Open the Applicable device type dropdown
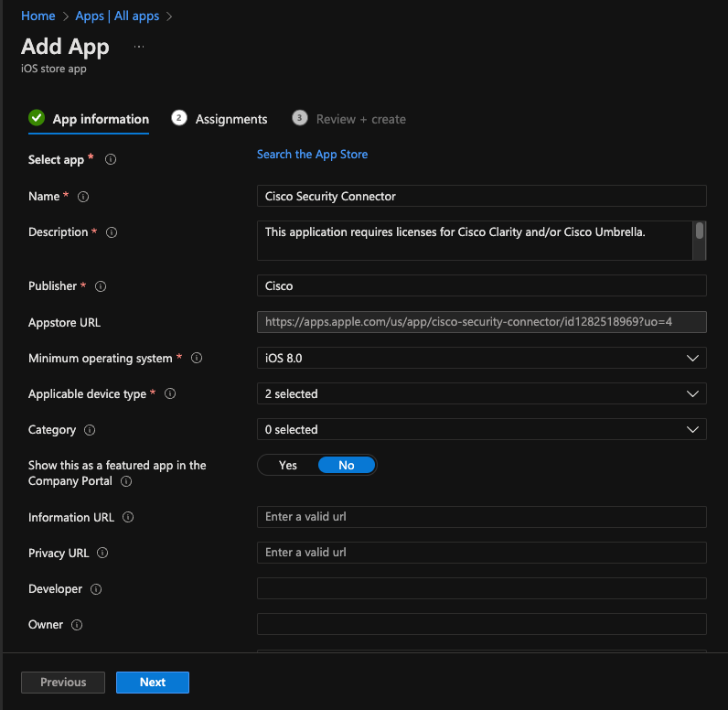The width and height of the screenshot is (728, 710). [x=482, y=393]
